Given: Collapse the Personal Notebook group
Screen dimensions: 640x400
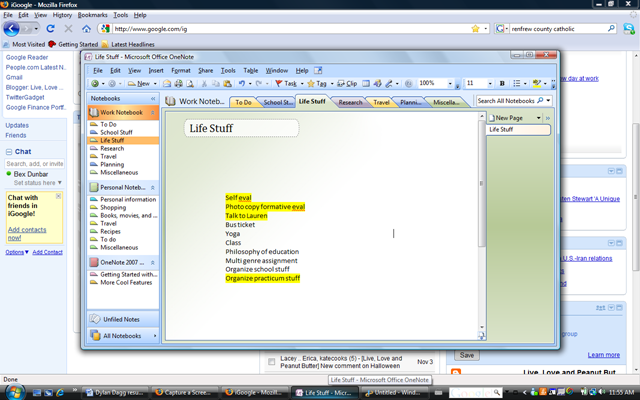Looking at the screenshot, I should pos(153,187).
